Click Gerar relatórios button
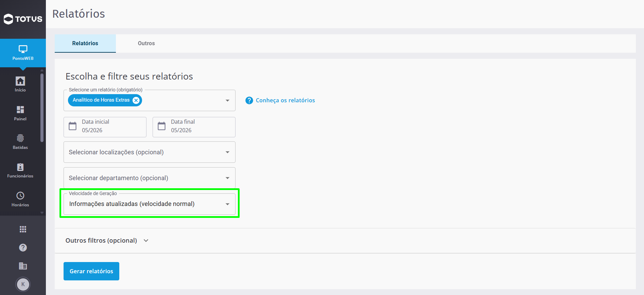The image size is (644, 295). [91, 271]
